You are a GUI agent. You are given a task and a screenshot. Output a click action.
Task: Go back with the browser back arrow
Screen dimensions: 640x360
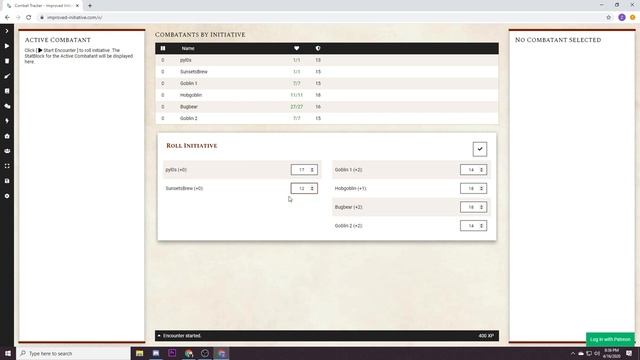[x=7, y=18]
